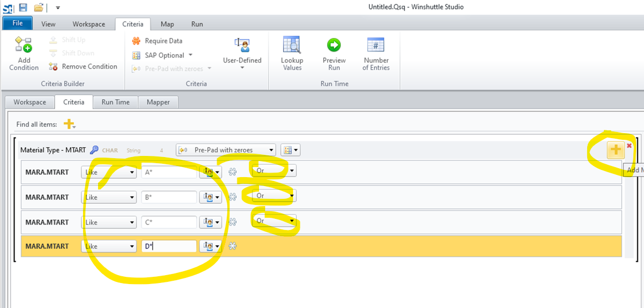Click red X to remove MTART criteria group

[x=629, y=146]
